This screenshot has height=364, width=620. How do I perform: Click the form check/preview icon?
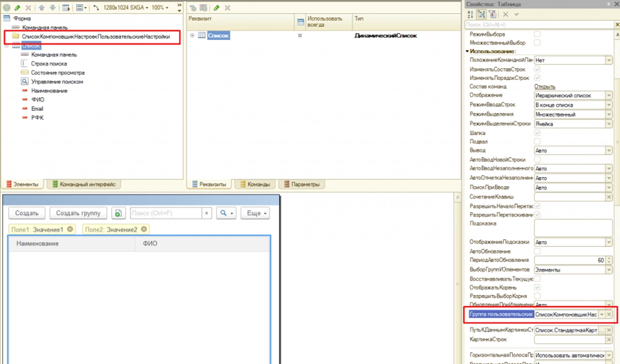point(66,8)
